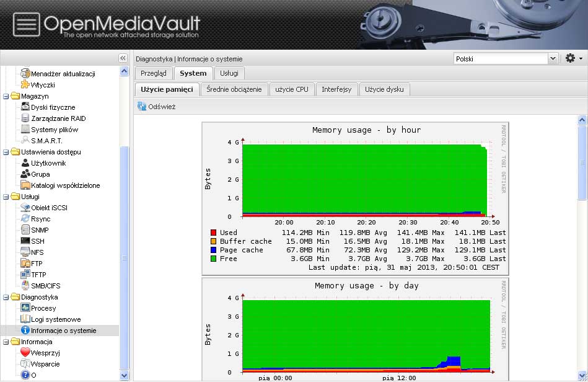Click the Procesy monitor icon
The height and width of the screenshot is (382, 588).
click(25, 308)
